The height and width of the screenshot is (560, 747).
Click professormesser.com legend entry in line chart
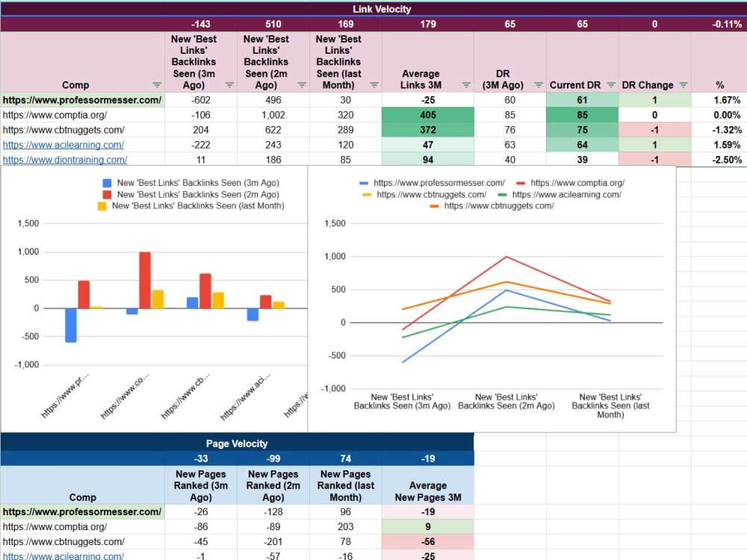tap(432, 183)
